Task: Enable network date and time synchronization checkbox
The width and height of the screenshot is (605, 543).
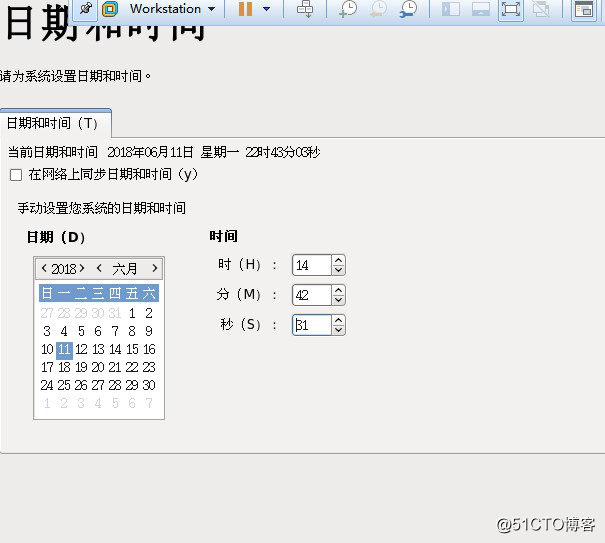Action: click(16, 175)
